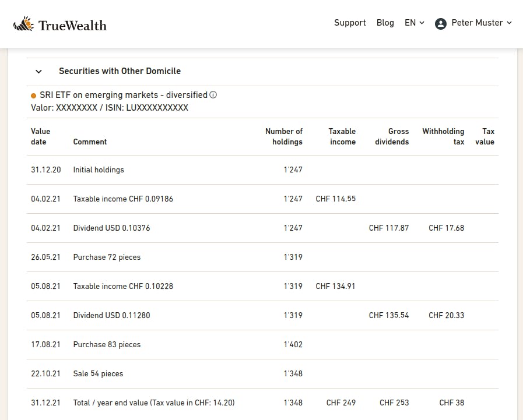Click the CHF 20.33 withholding tax value
Screen dimensions: 523x420
[446, 315]
